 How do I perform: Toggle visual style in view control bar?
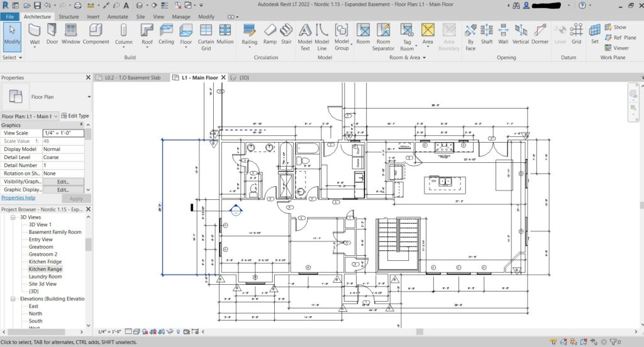tap(136, 331)
